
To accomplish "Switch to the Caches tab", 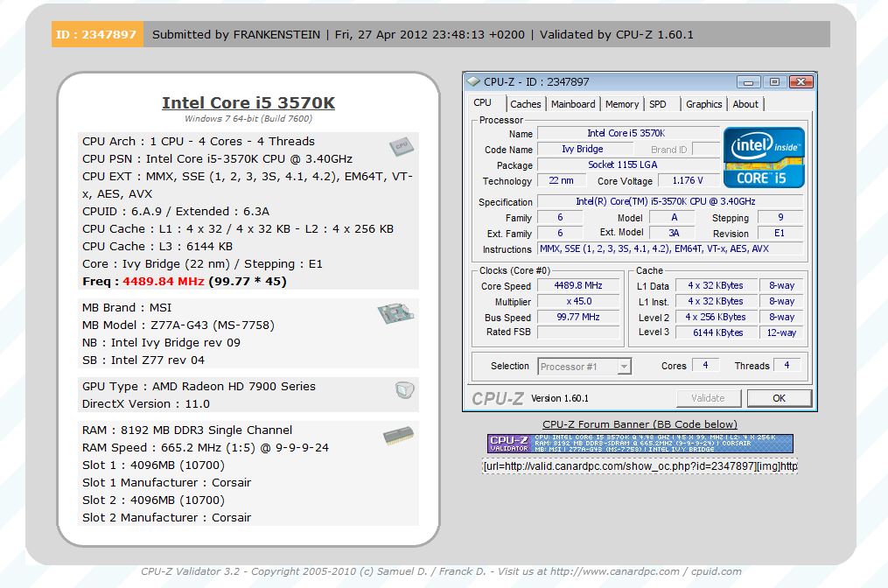I will pos(525,104).
